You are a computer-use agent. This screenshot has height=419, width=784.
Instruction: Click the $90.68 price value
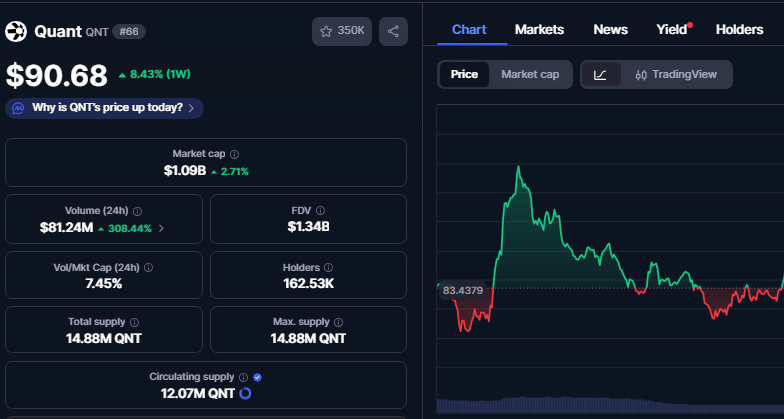tap(56, 76)
